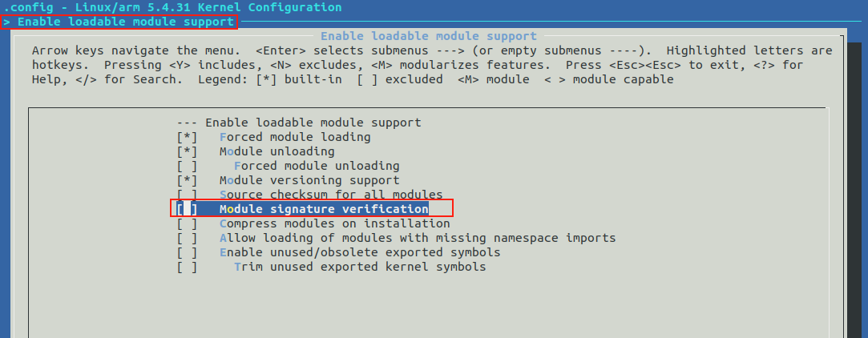Enable the Module signature verification checkbox
The height and width of the screenshot is (338, 868).
pos(187,209)
